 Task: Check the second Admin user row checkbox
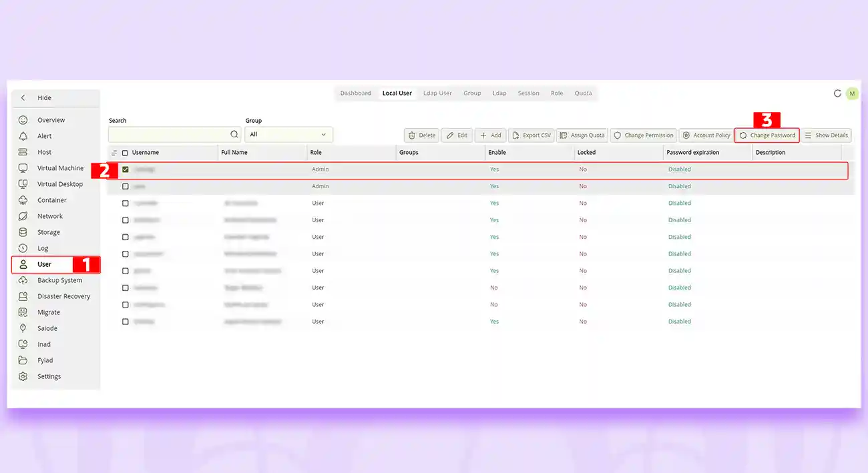point(125,186)
